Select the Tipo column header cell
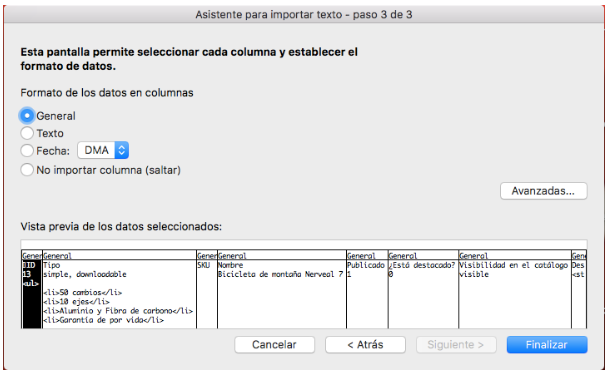Screen dimensions: 609x374 (x=52, y=265)
